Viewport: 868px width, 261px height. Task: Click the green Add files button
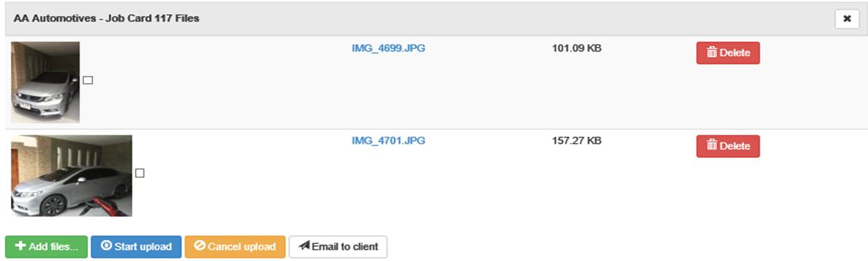point(46,246)
